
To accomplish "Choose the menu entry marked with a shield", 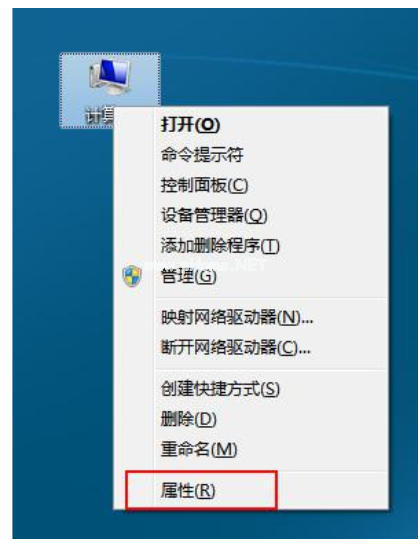I will tap(251, 276).
